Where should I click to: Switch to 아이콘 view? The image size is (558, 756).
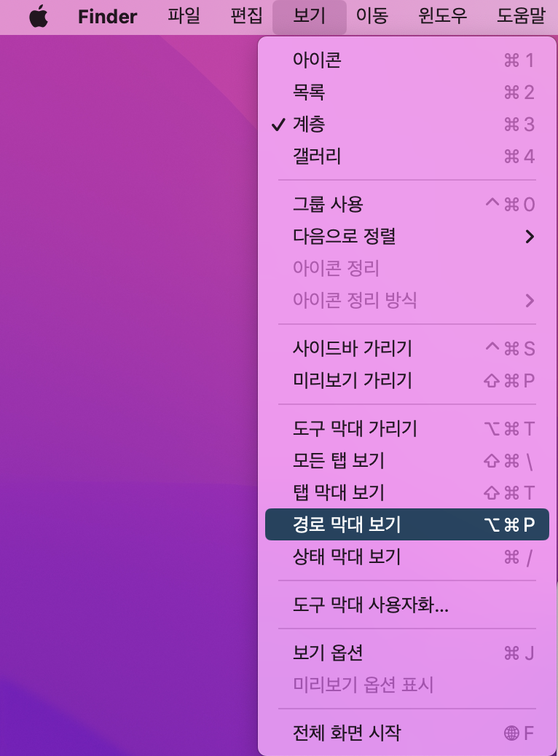[407, 60]
